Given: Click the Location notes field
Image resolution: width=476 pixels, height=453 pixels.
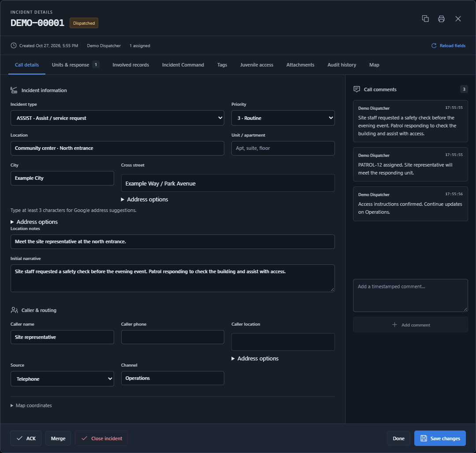Looking at the screenshot, I should (x=172, y=241).
